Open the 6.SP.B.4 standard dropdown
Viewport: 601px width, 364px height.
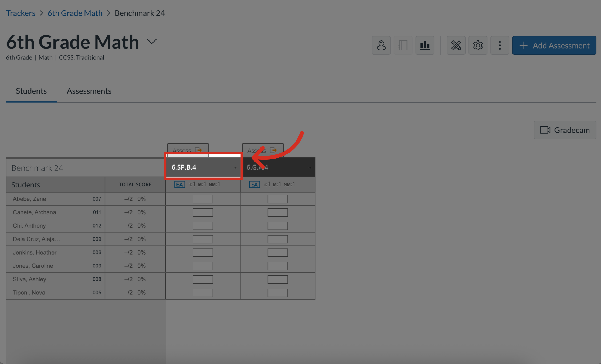[203, 167]
